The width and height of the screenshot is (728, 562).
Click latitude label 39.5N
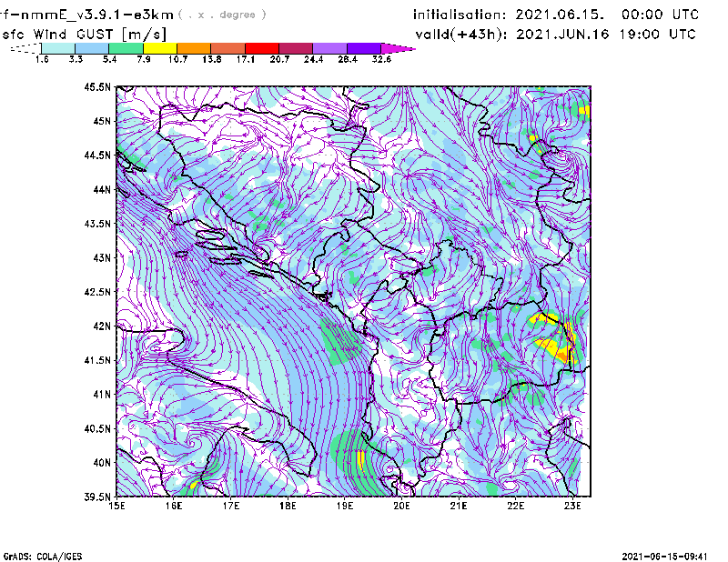click(97, 497)
